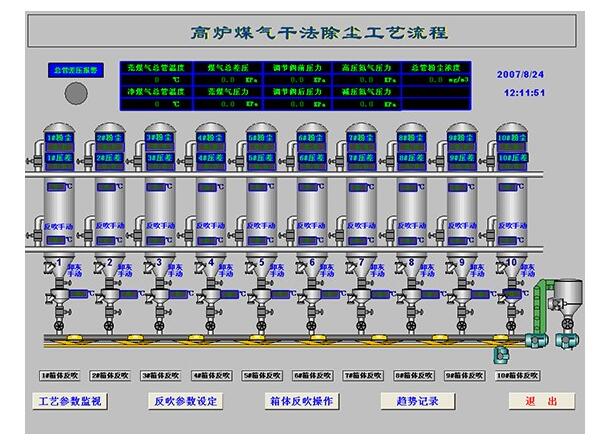Screen dimensions: 608x441
Task: Click the upper temperature field on filter 1
Action: click(57, 187)
